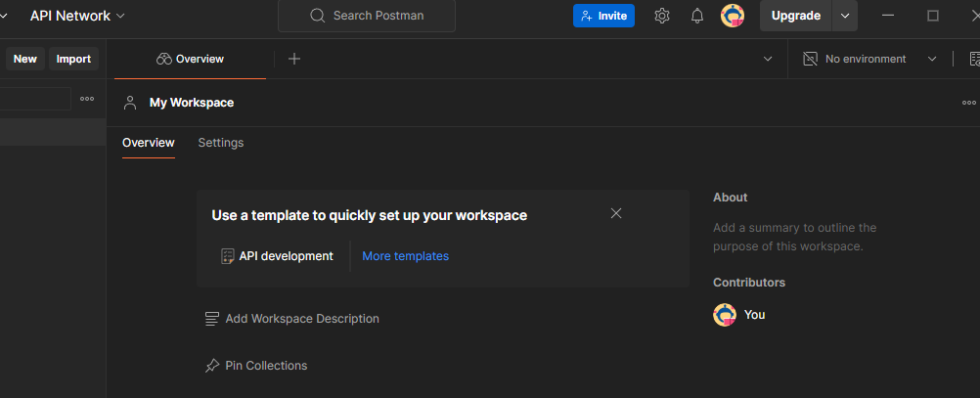
Task: Click the description lines icon
Action: (x=212, y=319)
